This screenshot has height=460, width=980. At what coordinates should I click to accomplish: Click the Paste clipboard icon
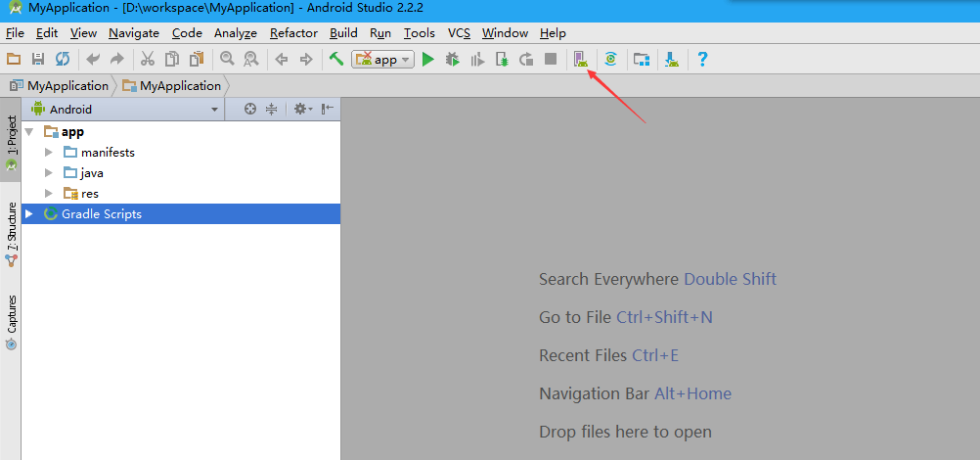click(197, 60)
